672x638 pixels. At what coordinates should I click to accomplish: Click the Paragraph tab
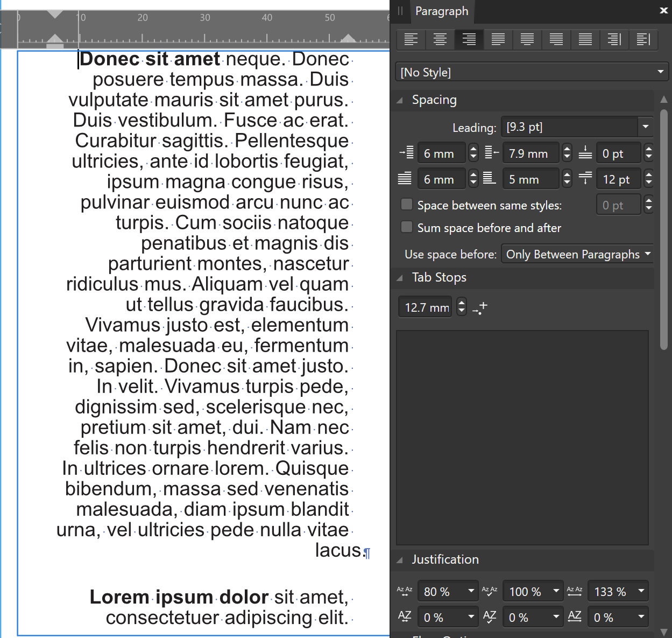coord(442,11)
